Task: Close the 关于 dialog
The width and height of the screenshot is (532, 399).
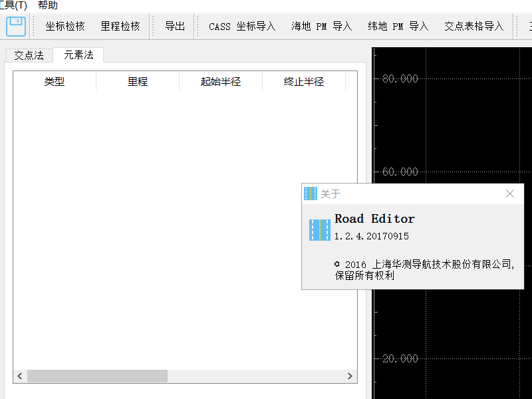Action: (510, 194)
